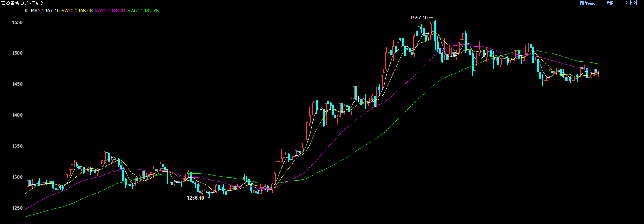Toggle the panel layout icon

point(640,3)
